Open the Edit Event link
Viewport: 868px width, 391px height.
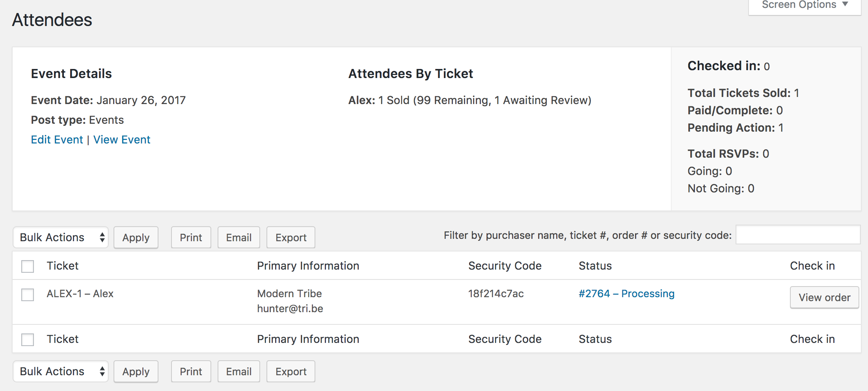coord(57,140)
